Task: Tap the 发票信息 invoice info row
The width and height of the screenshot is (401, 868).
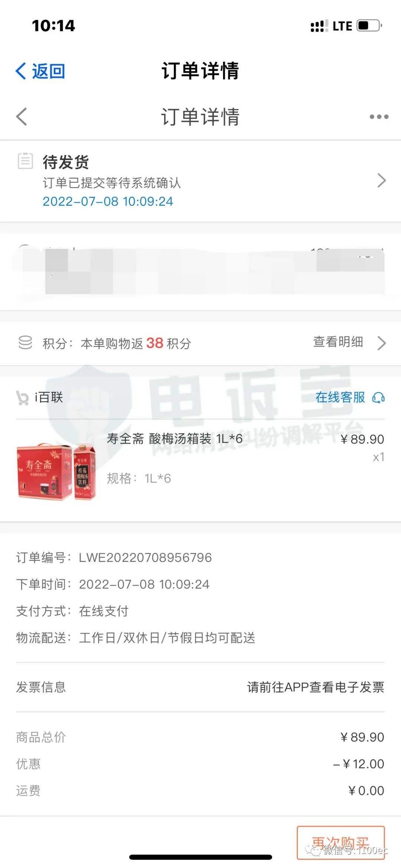Action: pyautogui.click(x=200, y=687)
